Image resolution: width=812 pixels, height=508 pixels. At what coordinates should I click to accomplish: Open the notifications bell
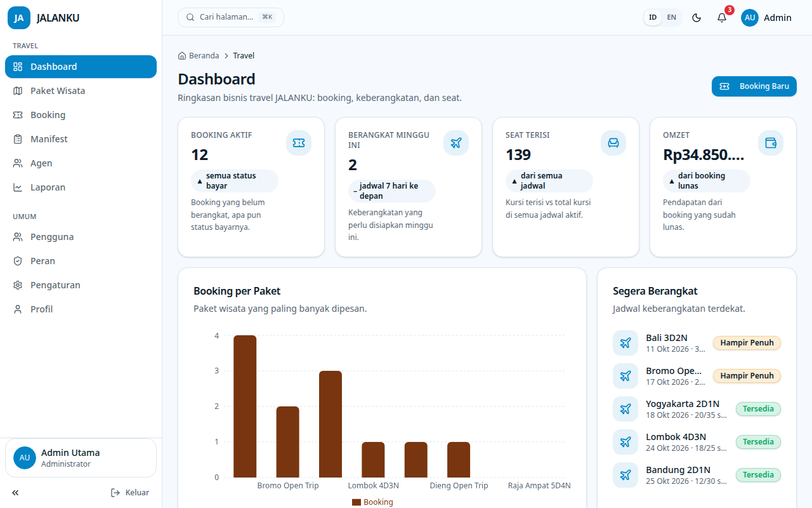(722, 18)
